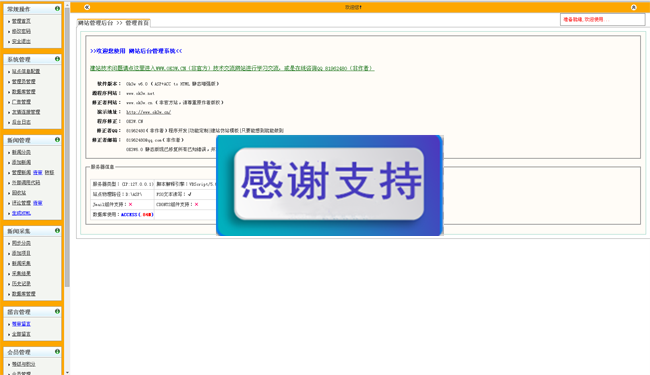Open 外部调用代码
The image size is (650, 375).
pos(26,183)
